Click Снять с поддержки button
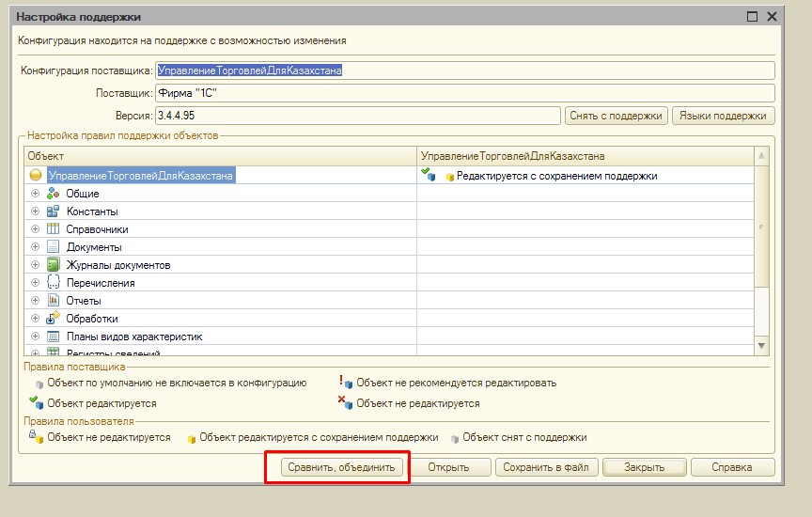Screen dimensions: 812x517 point(617,116)
